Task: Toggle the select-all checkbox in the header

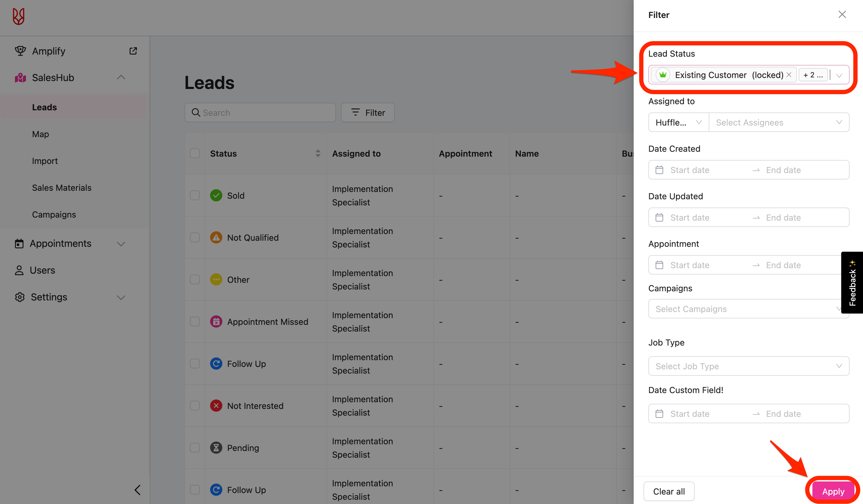Action: pyautogui.click(x=195, y=153)
